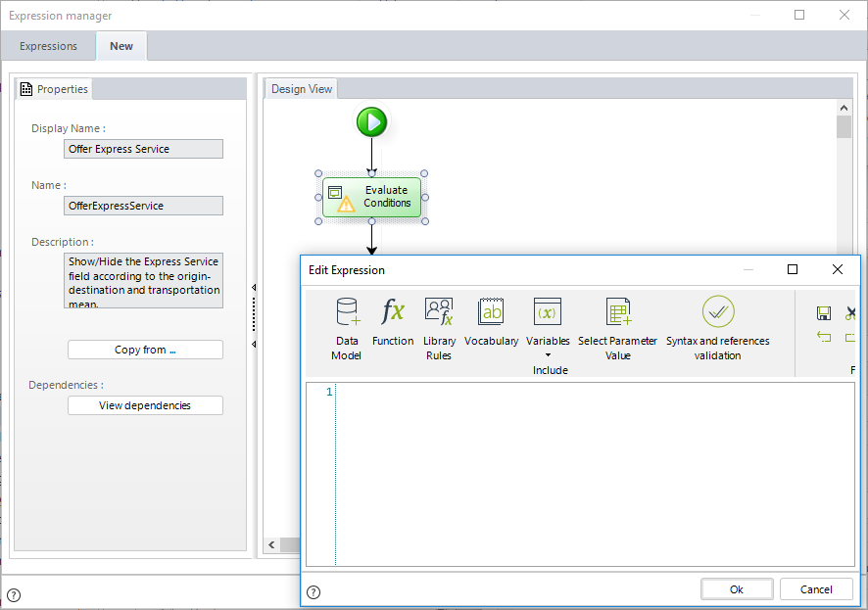Expand the Variables dropdown arrow

548,355
